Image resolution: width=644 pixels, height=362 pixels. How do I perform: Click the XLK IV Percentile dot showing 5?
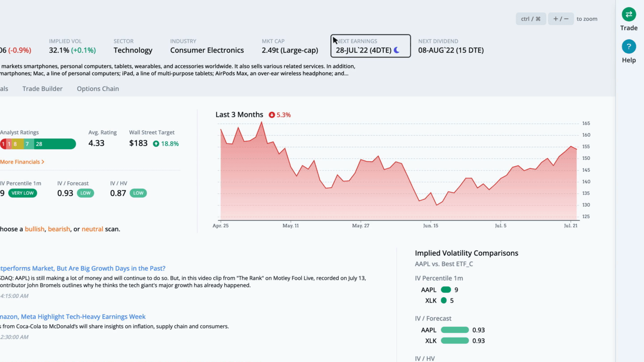click(444, 300)
